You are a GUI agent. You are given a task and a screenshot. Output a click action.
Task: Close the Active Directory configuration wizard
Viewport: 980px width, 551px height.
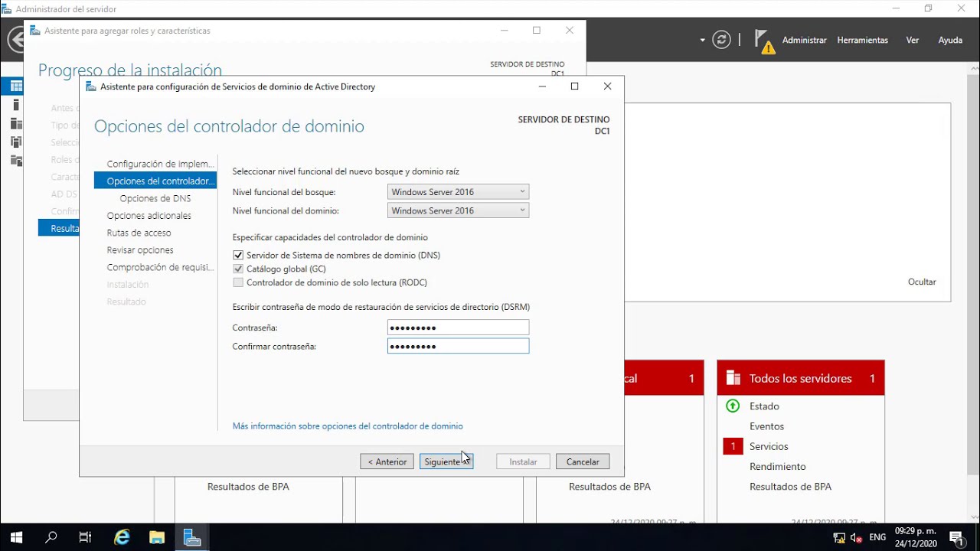click(607, 86)
